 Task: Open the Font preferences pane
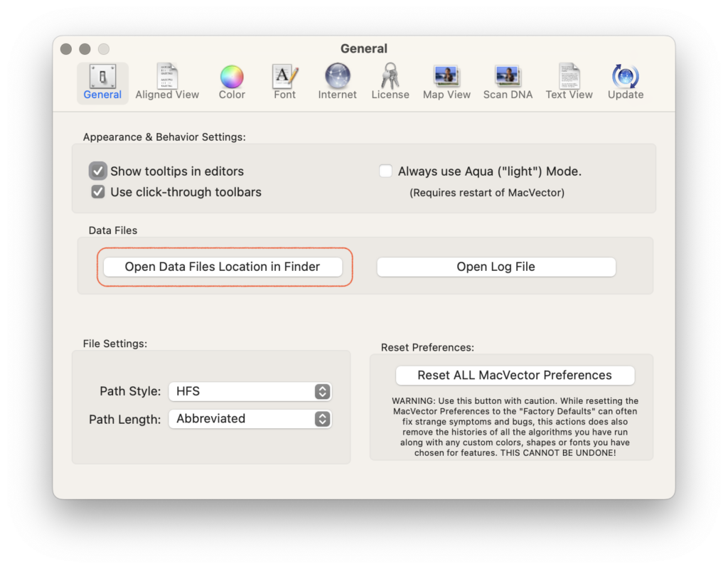[284, 83]
